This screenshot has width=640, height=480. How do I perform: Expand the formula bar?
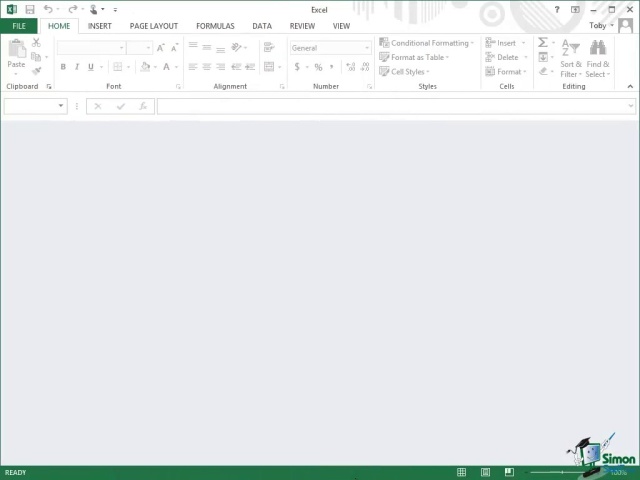click(631, 106)
